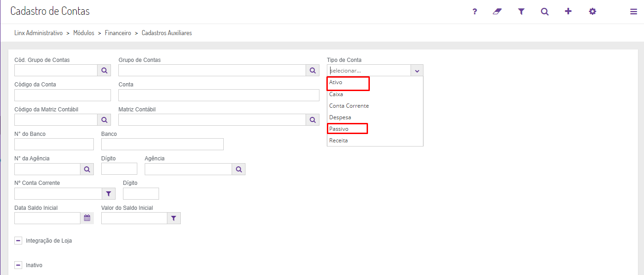Choose Passivo in the dropdown list

click(339, 129)
